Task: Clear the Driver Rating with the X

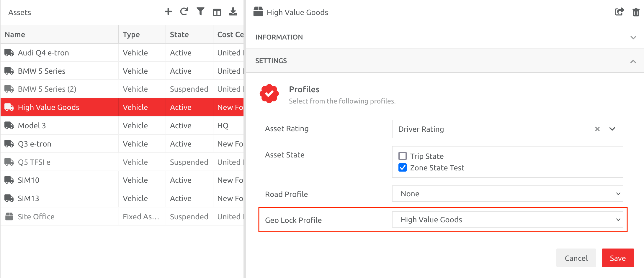Action: [597, 129]
